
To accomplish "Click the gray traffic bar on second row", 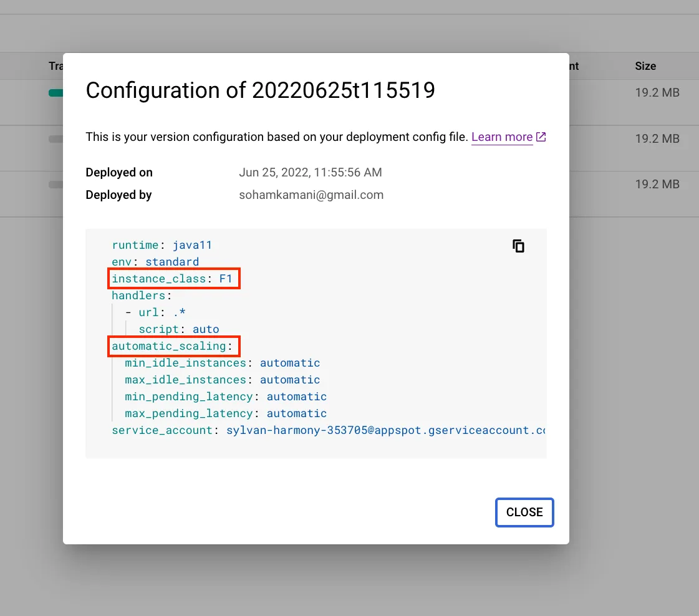I will pos(55,140).
